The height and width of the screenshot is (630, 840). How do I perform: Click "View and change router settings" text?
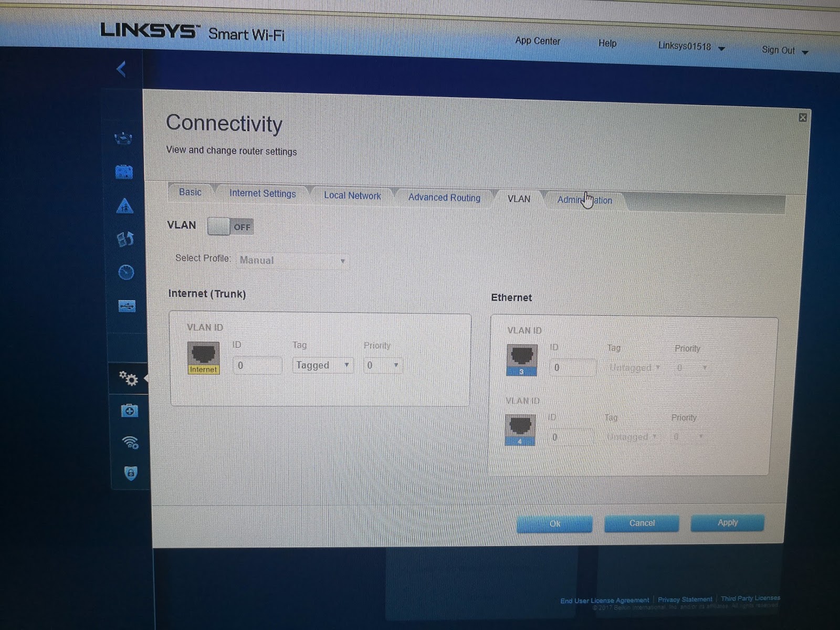232,151
